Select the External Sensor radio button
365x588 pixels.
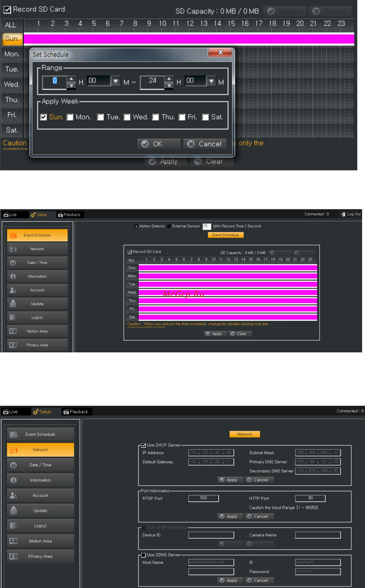[169, 226]
